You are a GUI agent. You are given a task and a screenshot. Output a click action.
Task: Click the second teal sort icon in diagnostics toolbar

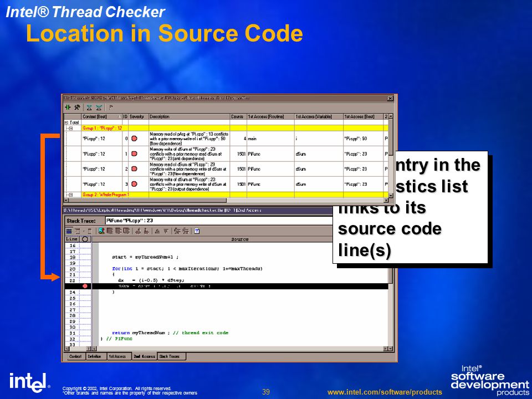click(x=99, y=108)
